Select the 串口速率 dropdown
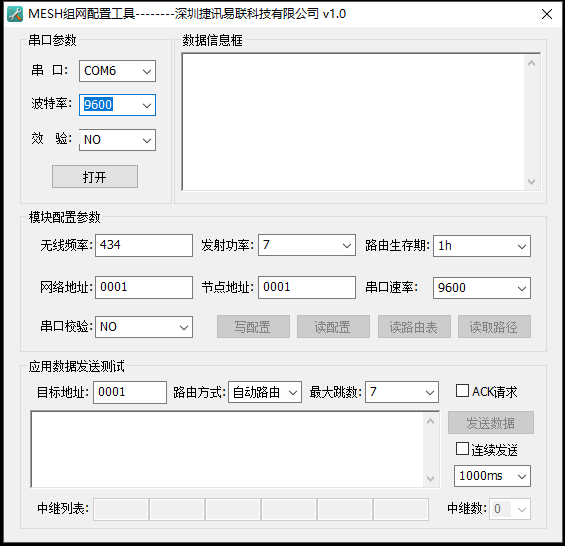 [482, 288]
